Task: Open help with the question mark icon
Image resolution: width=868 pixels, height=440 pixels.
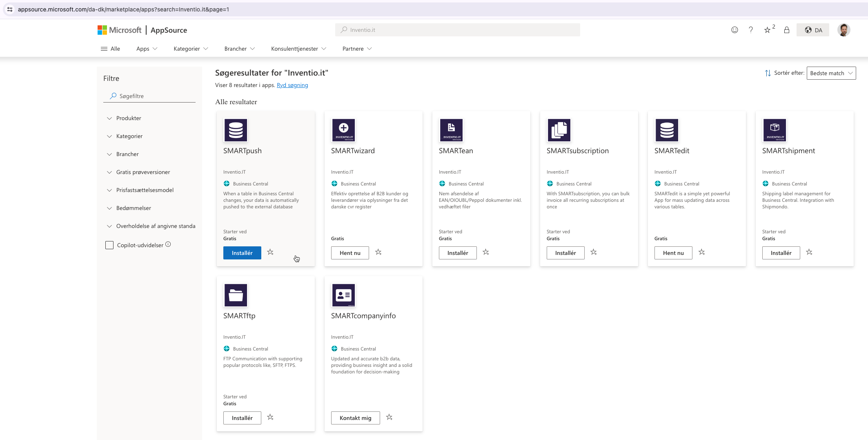Action: (751, 30)
